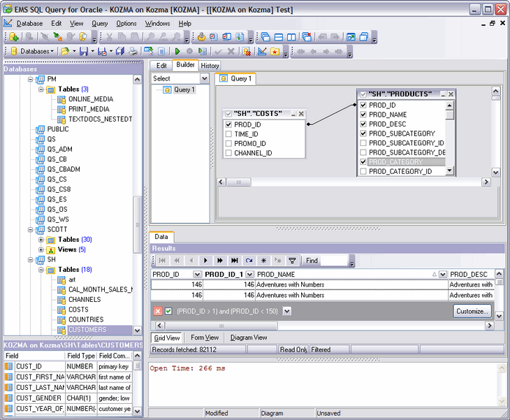
Task: Open the Query menu
Action: pos(99,24)
